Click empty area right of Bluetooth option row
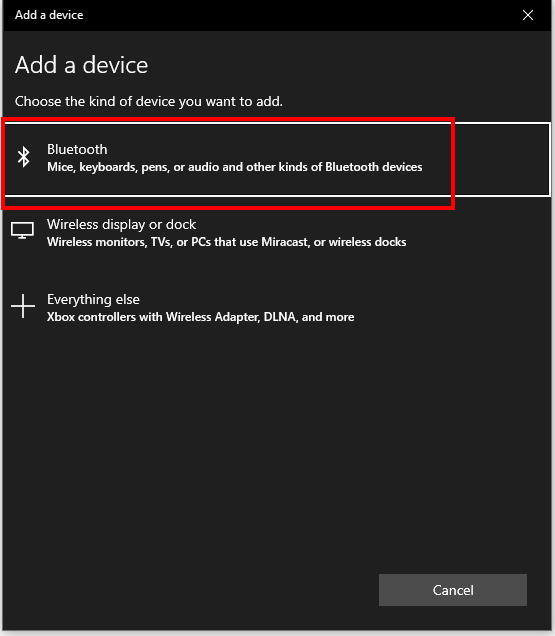The height and width of the screenshot is (636, 555). point(501,159)
